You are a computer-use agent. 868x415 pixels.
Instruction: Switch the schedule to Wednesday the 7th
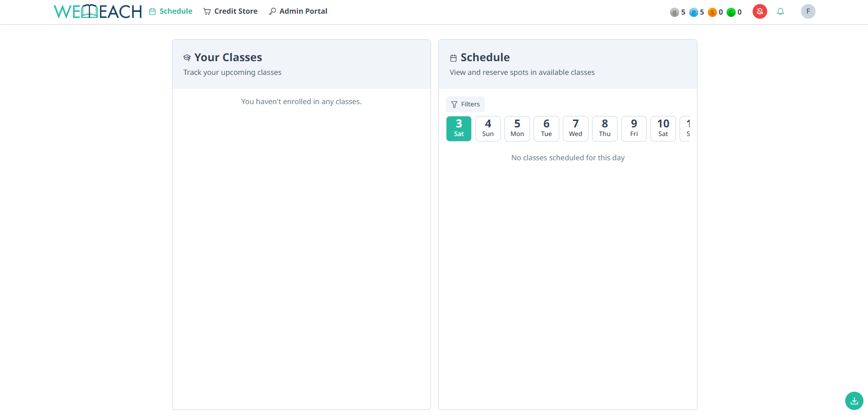pos(575,128)
